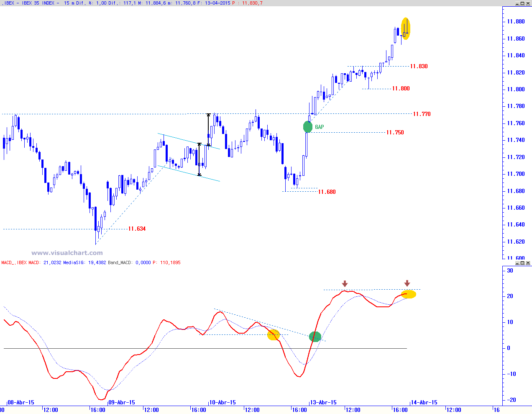Click the 'MACD_.IBEX MACD: 21,0232' indicator label
Viewport: 532px width, 414px height.
click(x=31, y=262)
